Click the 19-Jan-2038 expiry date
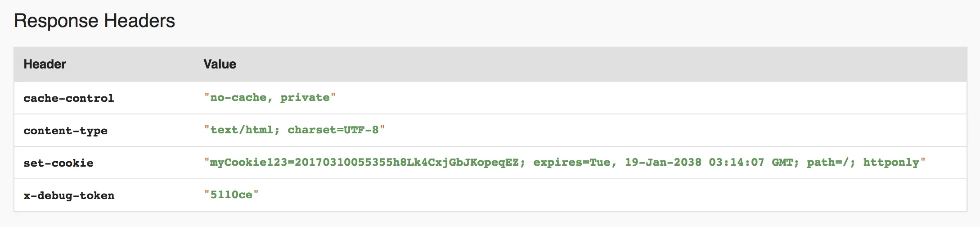980x227 pixels. point(663,163)
